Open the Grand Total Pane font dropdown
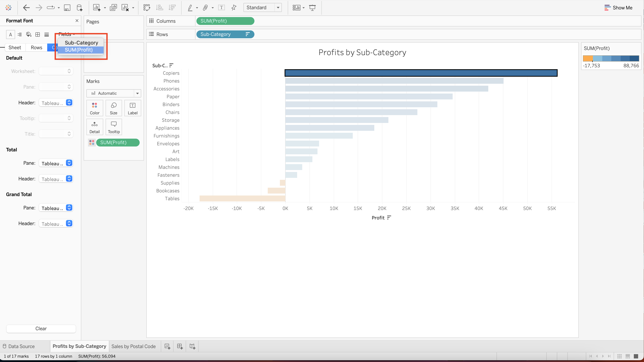644x362 pixels. (x=56, y=208)
